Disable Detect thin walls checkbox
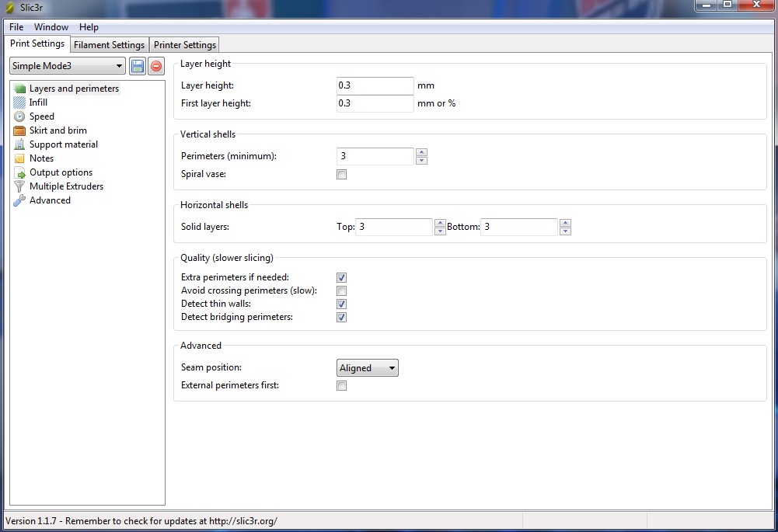This screenshot has width=778, height=532. 341,304
